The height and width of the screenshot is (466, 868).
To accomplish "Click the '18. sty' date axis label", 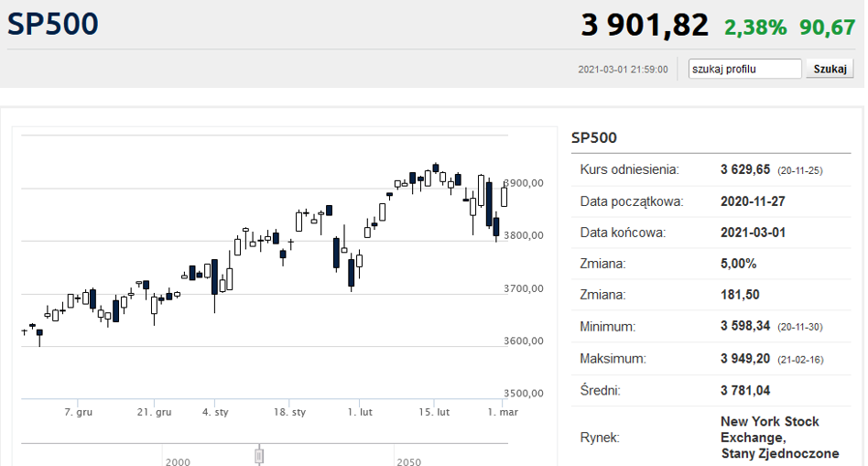I will (289, 412).
